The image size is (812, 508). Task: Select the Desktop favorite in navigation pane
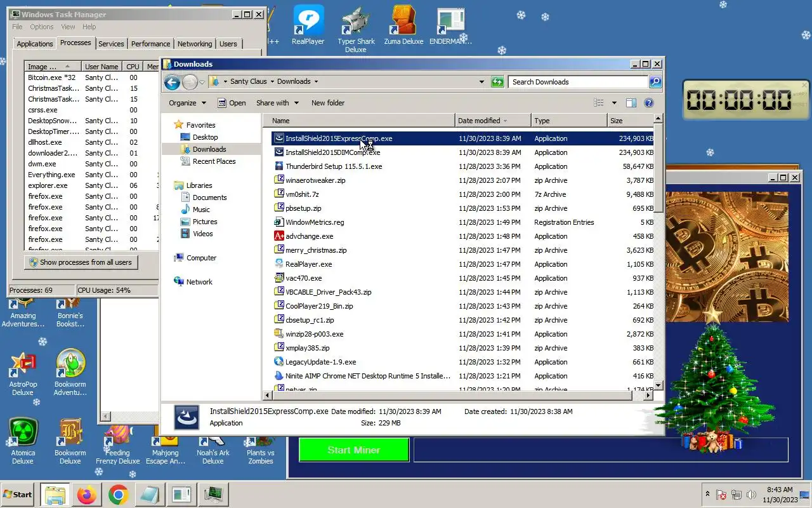[x=205, y=137]
